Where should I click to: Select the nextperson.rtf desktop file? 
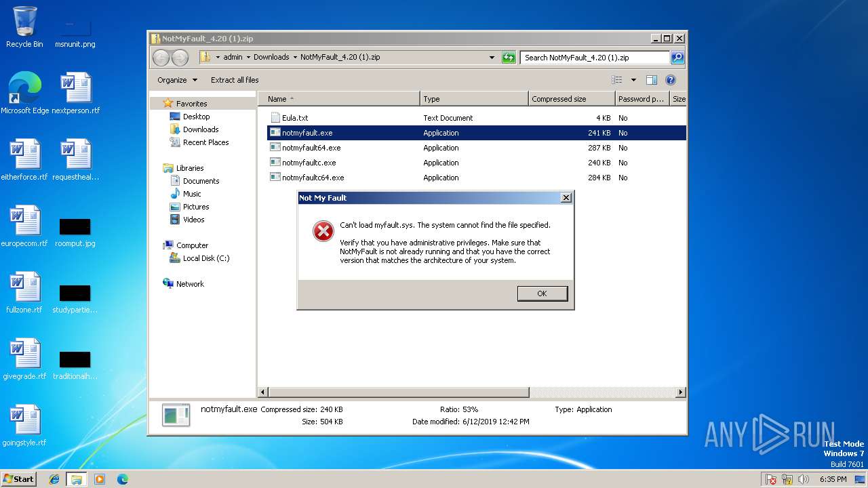[x=76, y=93]
